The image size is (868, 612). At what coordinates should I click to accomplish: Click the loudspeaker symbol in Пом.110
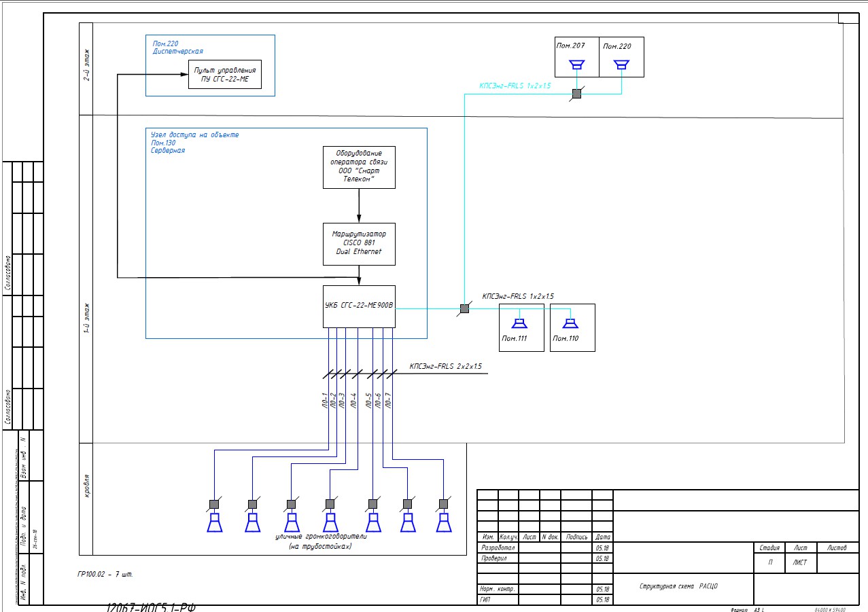tap(570, 323)
